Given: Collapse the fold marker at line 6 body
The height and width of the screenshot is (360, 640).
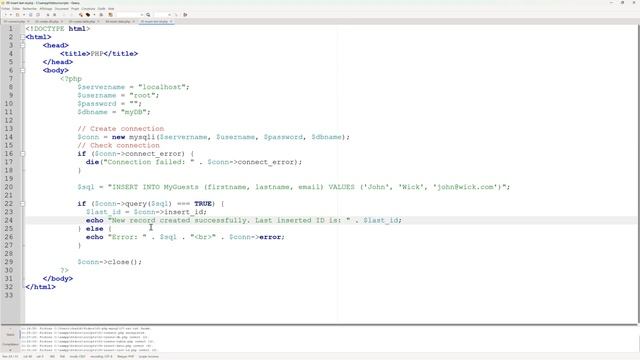Looking at the screenshot, I should pos(22,70).
